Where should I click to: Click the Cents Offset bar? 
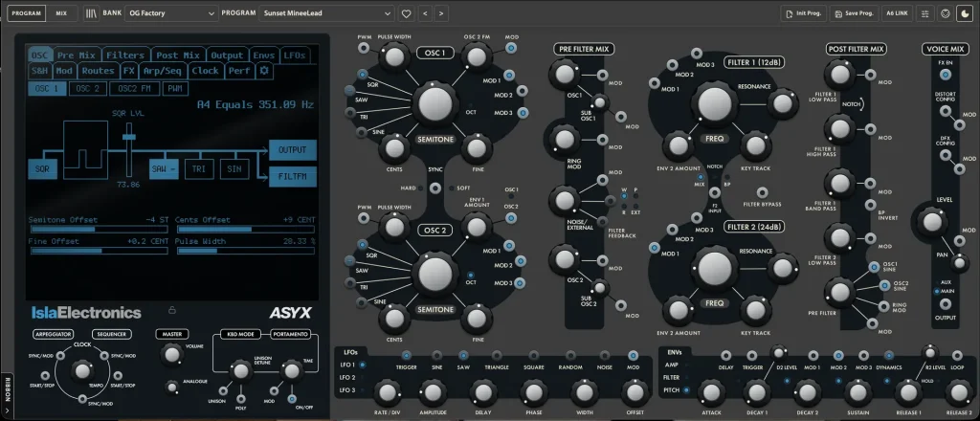point(245,230)
